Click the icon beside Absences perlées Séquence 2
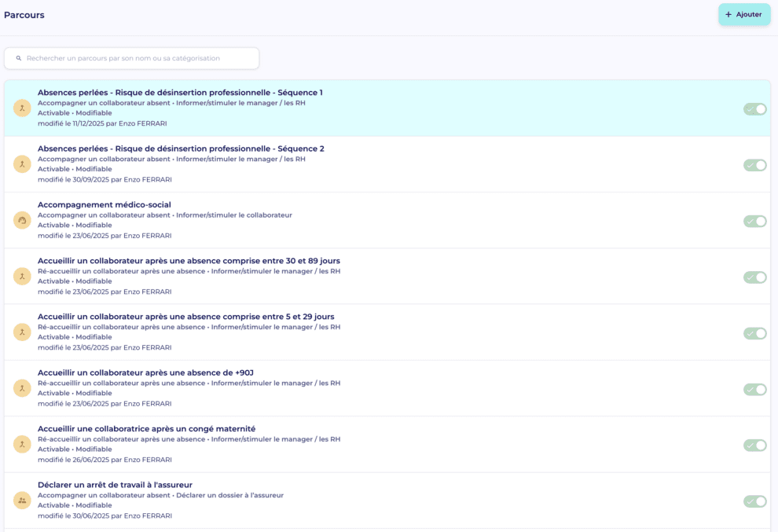 tap(22, 164)
